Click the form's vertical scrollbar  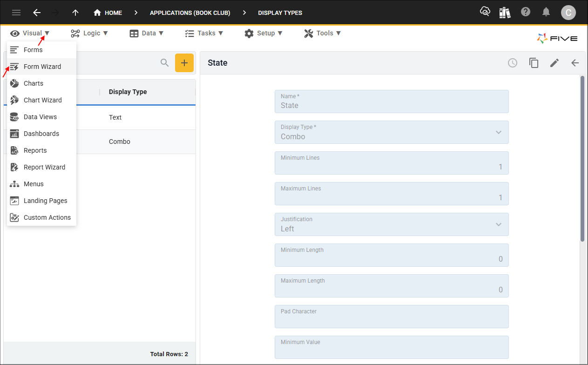point(582,158)
